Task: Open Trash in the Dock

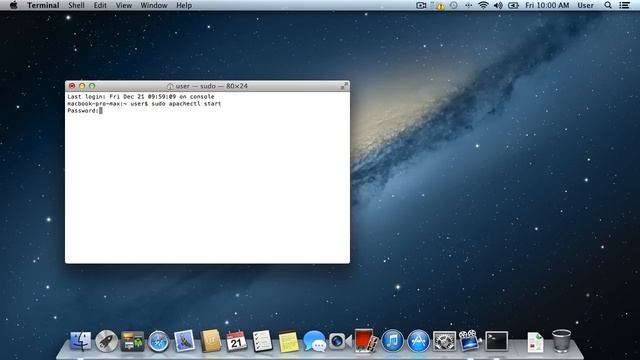Action: [x=561, y=341]
